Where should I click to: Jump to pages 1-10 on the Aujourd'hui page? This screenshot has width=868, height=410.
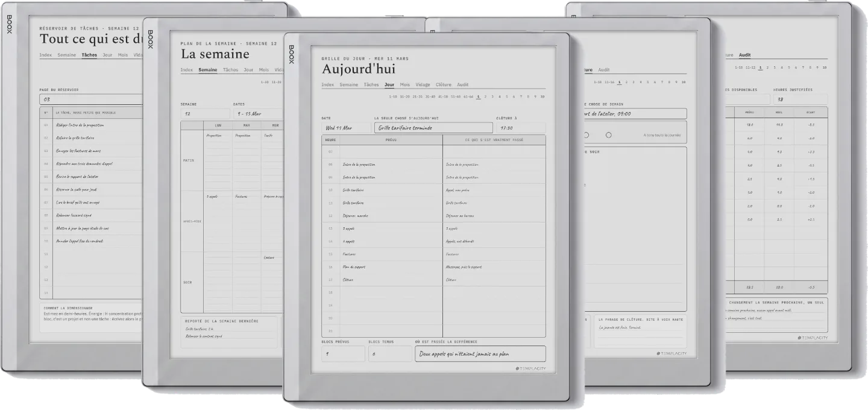[393, 96]
